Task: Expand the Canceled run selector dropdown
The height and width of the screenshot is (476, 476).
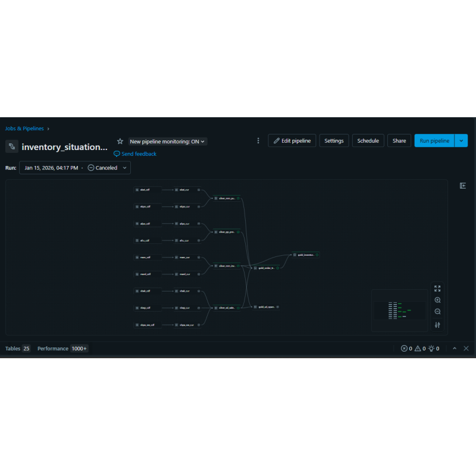Action: tap(124, 168)
